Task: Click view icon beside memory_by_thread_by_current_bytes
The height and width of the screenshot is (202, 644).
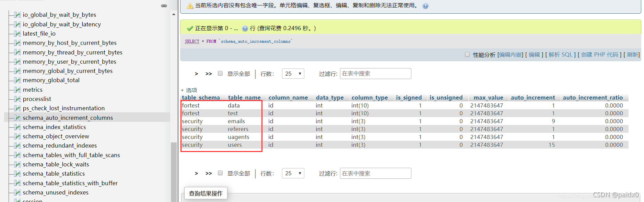Action: pyautogui.click(x=17, y=52)
